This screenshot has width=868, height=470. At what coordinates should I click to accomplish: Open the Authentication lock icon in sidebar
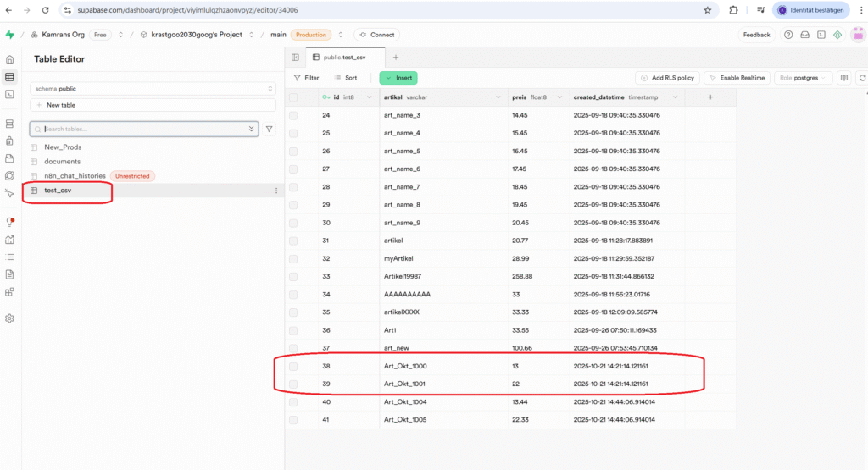coord(9,141)
